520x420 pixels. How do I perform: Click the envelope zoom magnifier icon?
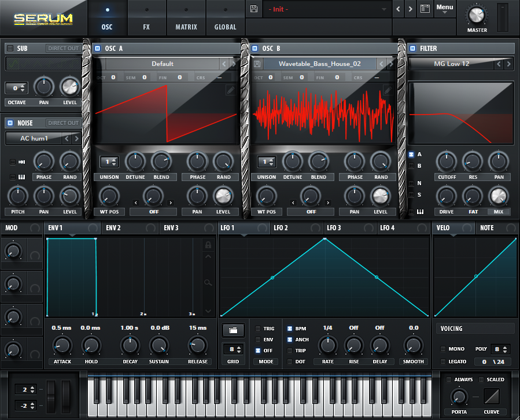208,282
